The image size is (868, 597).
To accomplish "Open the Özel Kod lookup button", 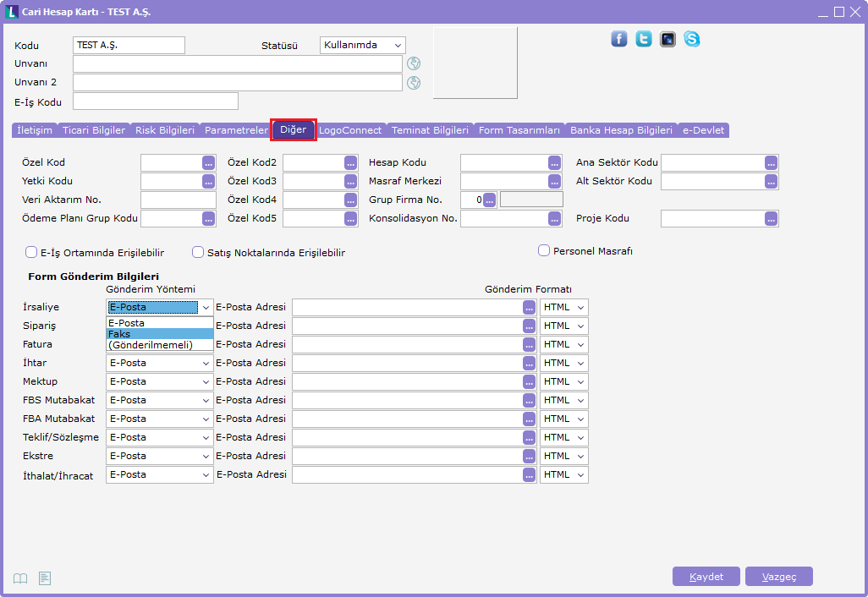I will [209, 162].
